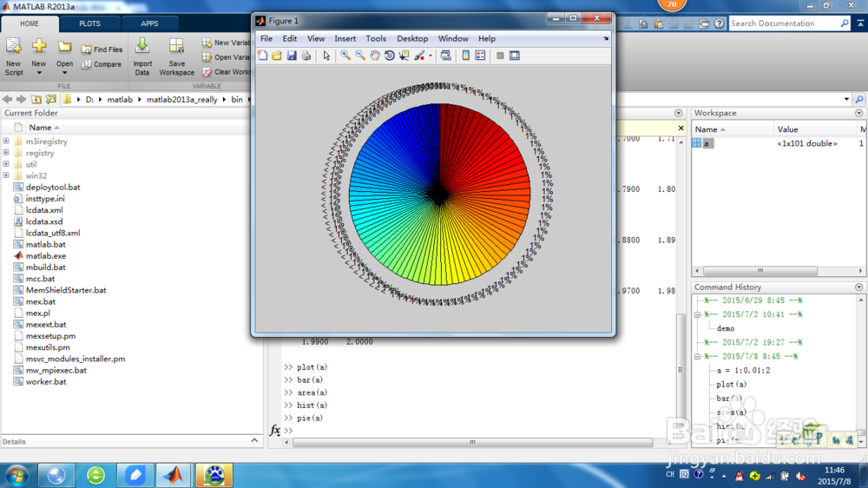Select deploytool.bat in Current Folder
This screenshot has width=868, height=488.
(53, 188)
